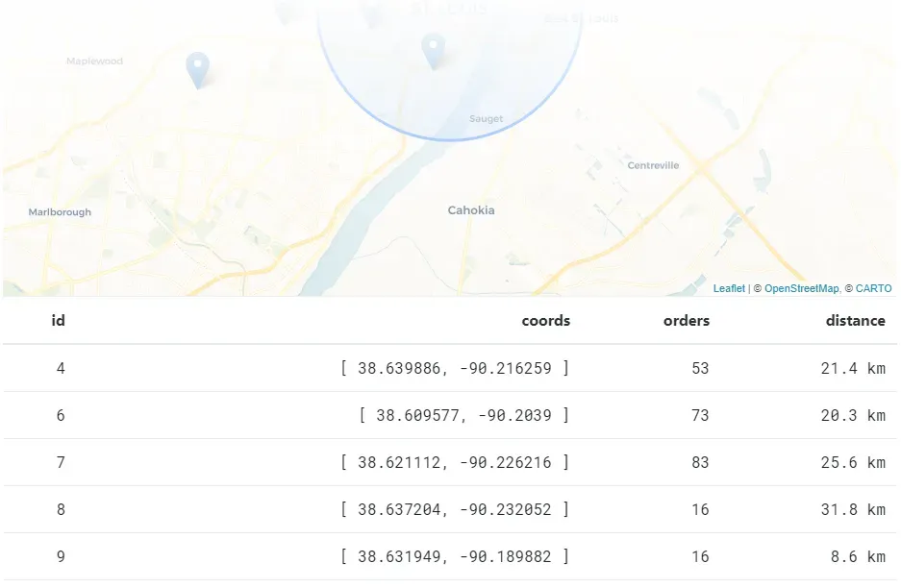Sort the table by the orders column

[x=685, y=321]
